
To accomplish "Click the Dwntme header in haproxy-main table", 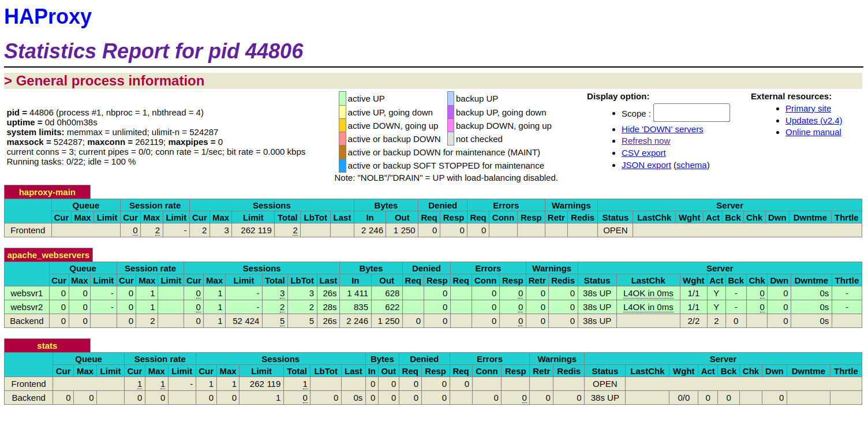I will point(810,218).
